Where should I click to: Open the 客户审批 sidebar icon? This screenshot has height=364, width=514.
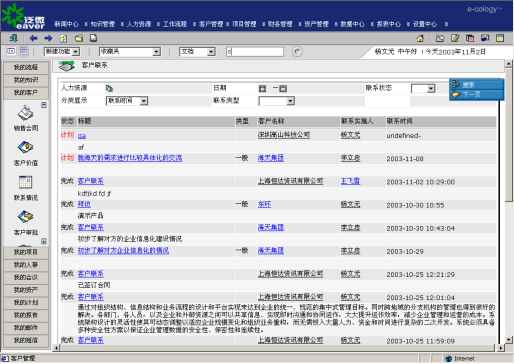pos(26,217)
